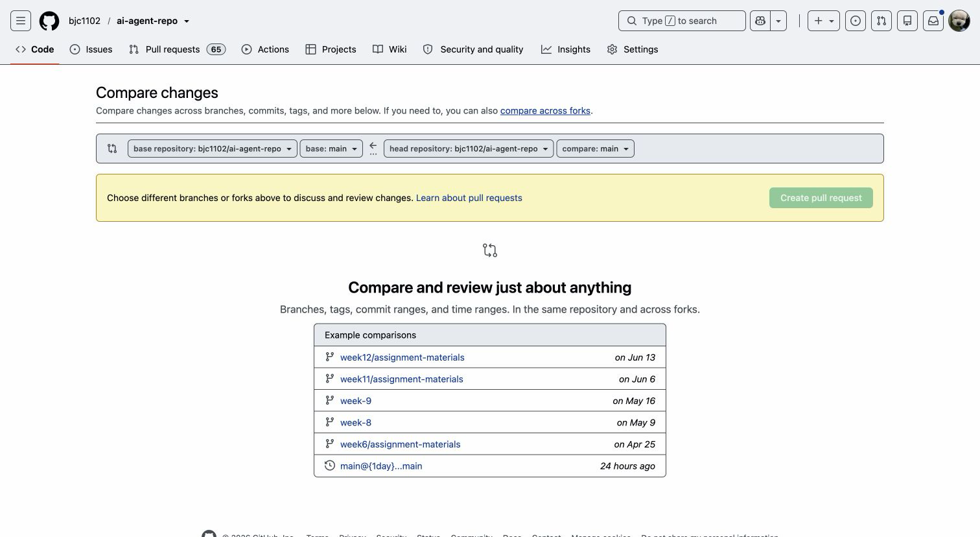Open the create new plus dropdown
The height and width of the screenshot is (537, 980).
[x=824, y=21]
